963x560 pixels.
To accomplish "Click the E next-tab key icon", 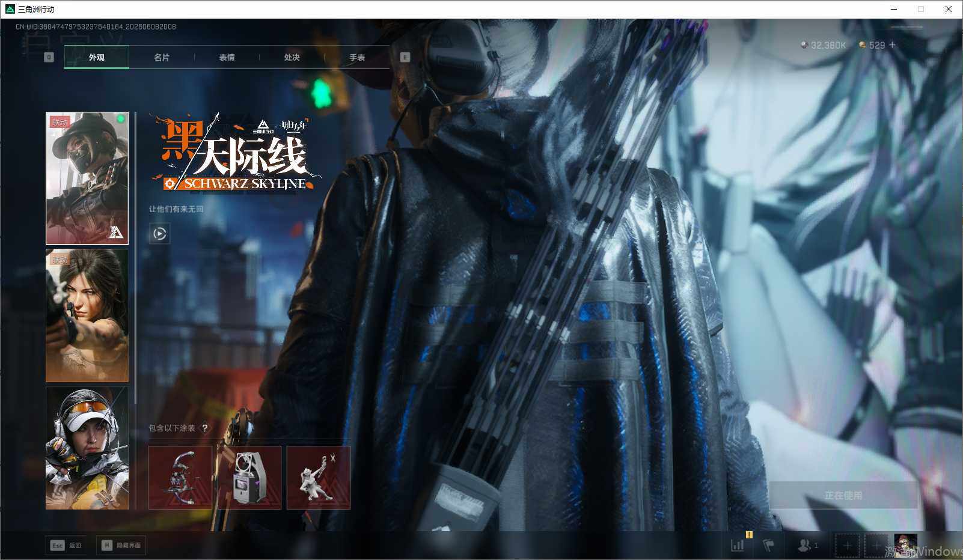I will tap(405, 57).
